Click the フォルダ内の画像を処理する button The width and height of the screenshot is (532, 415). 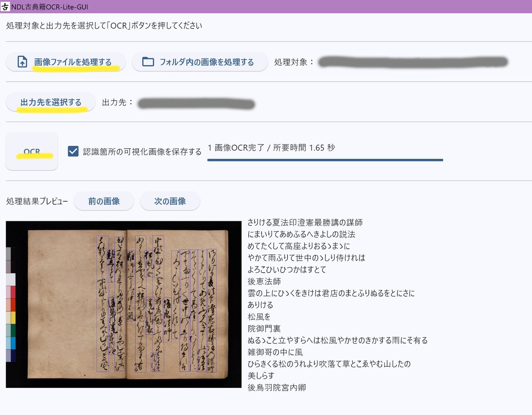(199, 62)
